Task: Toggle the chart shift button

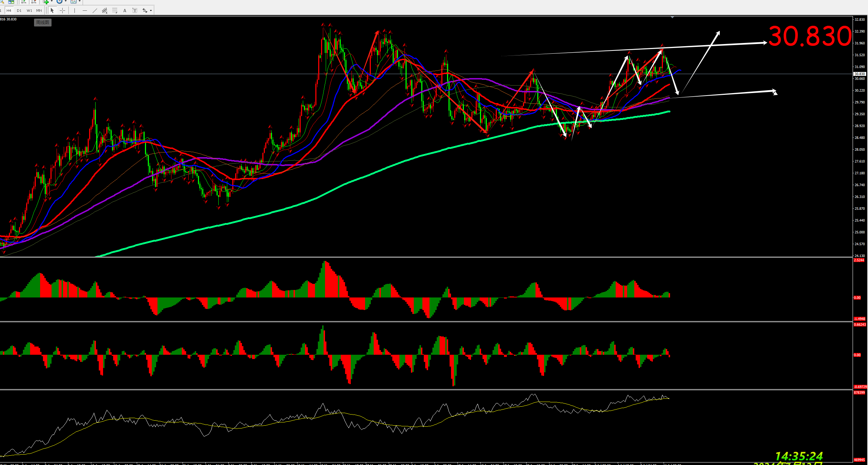Action: click(x=34, y=2)
